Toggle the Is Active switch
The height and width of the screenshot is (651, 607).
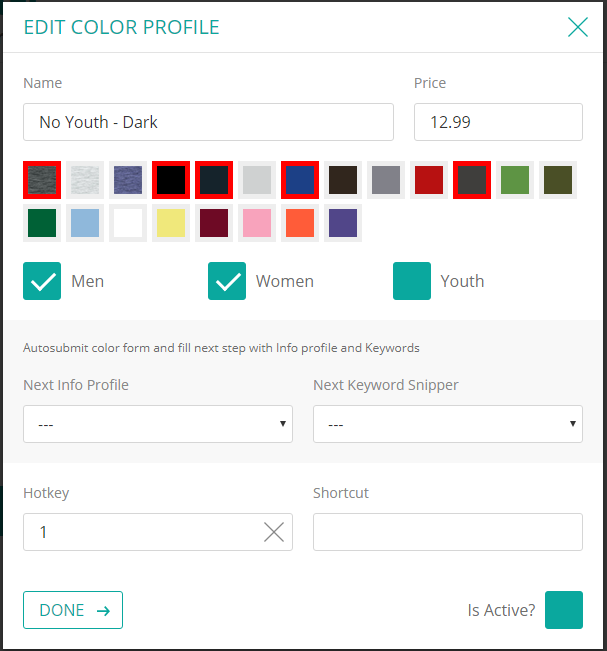tap(563, 610)
